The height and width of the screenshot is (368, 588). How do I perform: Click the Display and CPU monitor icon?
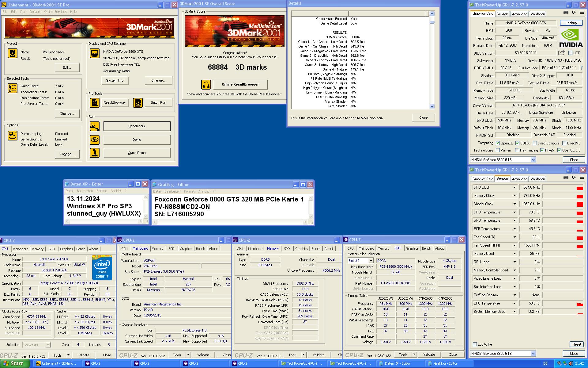point(94,53)
